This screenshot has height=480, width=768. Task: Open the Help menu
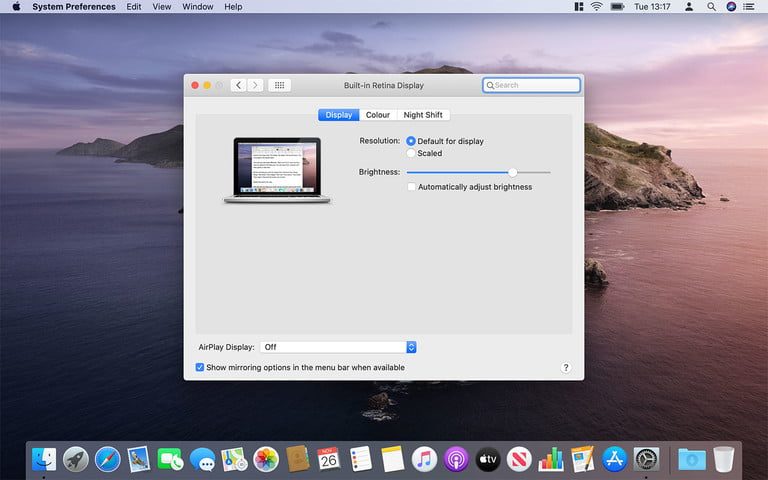pyautogui.click(x=233, y=6)
